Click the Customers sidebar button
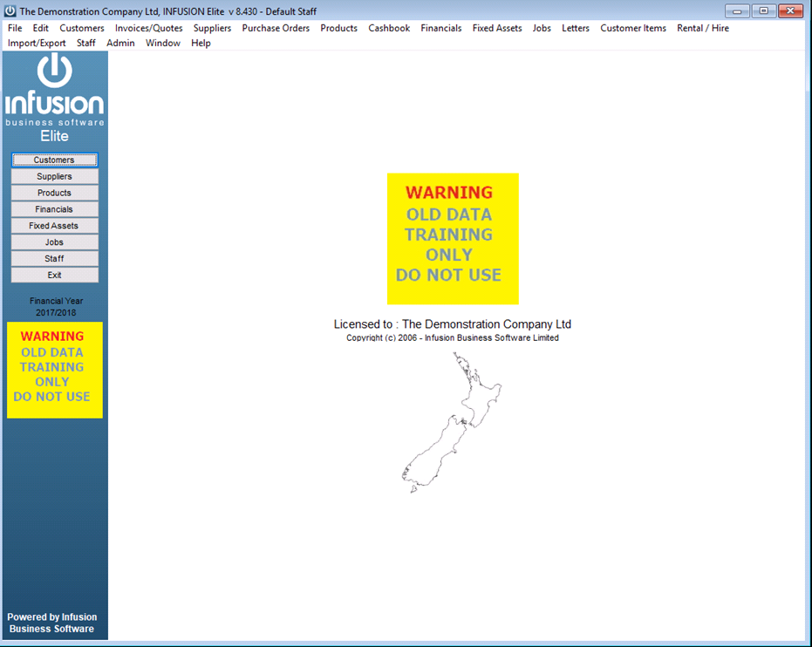Image resolution: width=812 pixels, height=647 pixels. (54, 160)
